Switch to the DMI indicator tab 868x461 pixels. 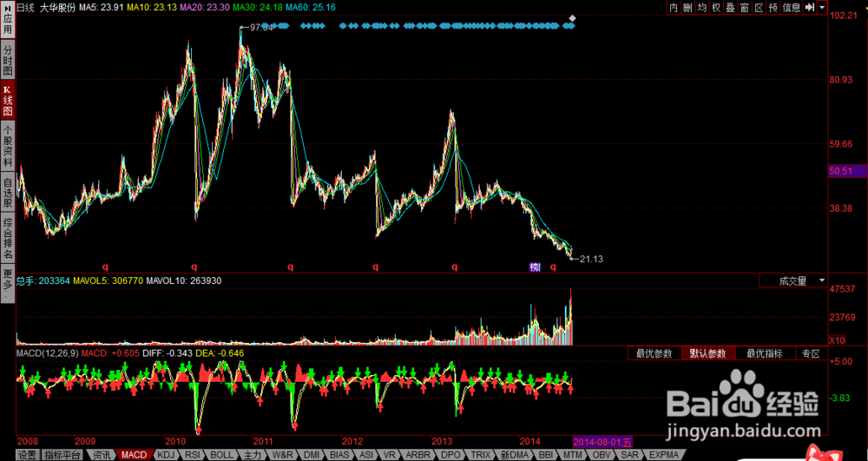[311, 456]
